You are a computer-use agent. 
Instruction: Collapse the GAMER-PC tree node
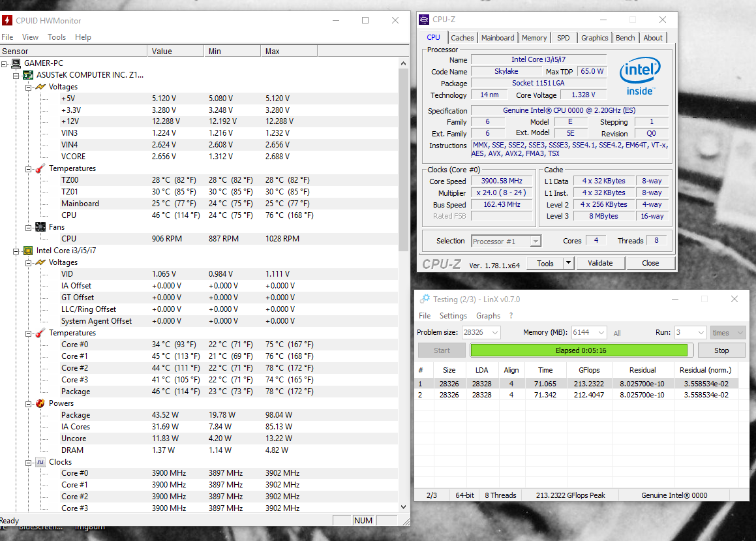point(4,64)
